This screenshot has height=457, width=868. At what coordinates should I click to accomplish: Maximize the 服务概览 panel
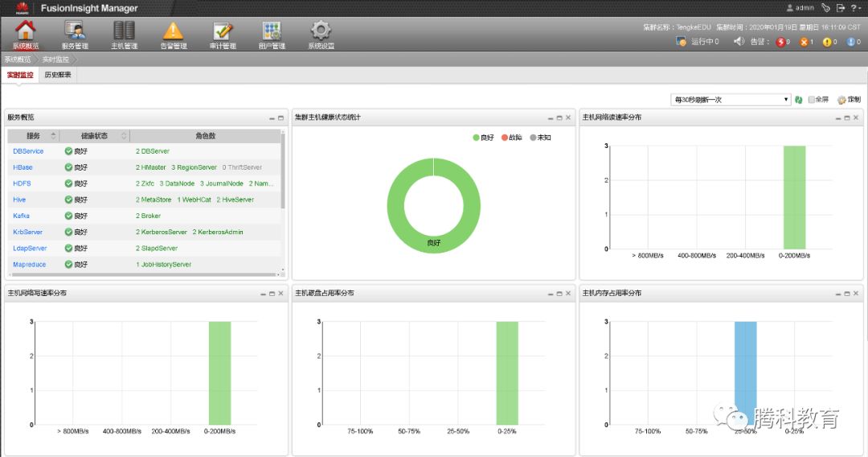(280, 118)
